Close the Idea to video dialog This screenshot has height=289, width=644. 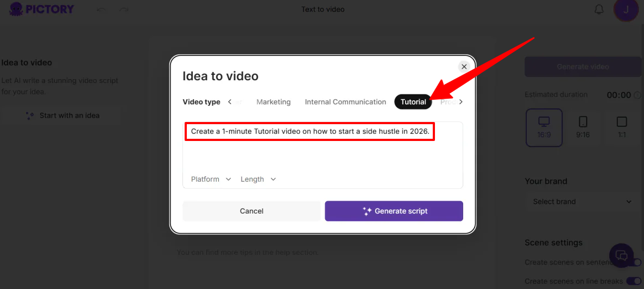click(464, 66)
